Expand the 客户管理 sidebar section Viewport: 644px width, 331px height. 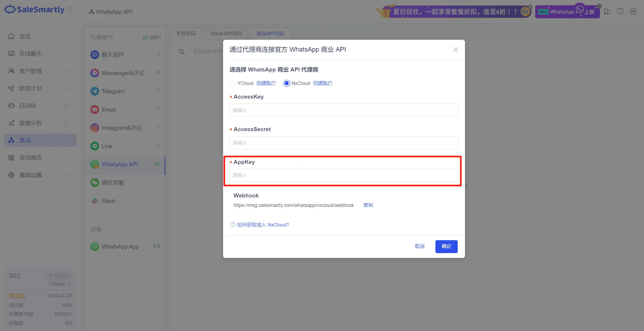coord(67,71)
